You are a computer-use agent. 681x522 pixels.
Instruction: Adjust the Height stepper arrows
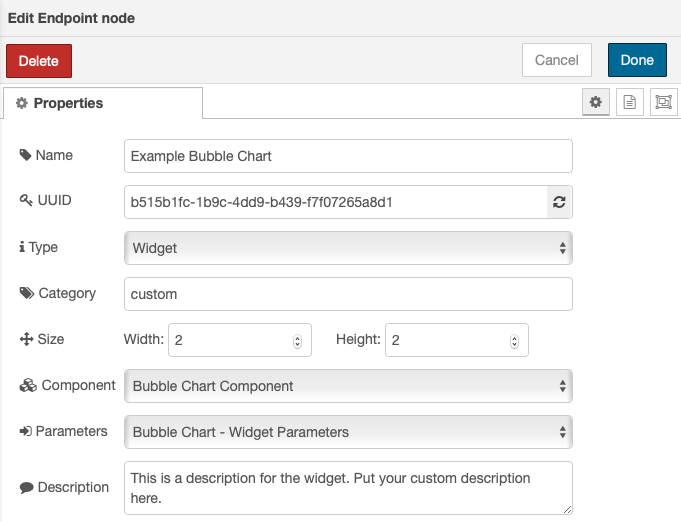(x=514, y=341)
